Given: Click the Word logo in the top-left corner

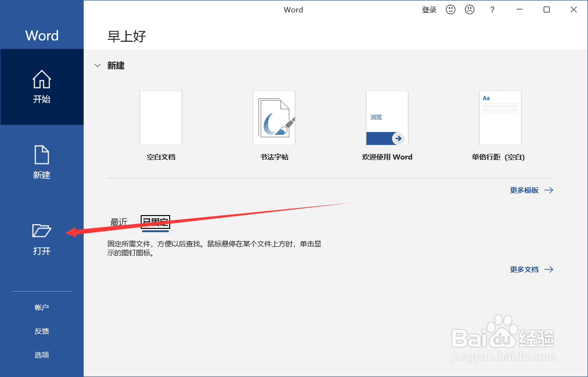Looking at the screenshot, I should (42, 35).
